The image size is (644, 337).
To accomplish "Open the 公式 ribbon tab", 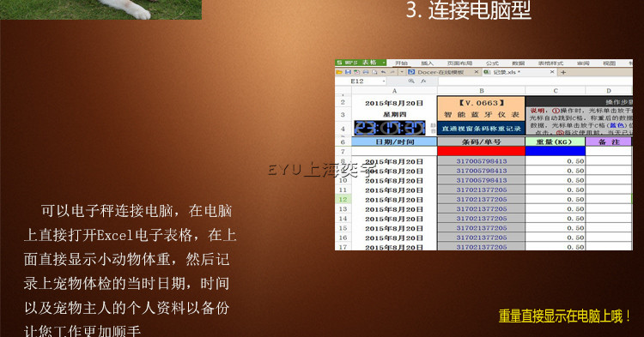I will coord(492,63).
